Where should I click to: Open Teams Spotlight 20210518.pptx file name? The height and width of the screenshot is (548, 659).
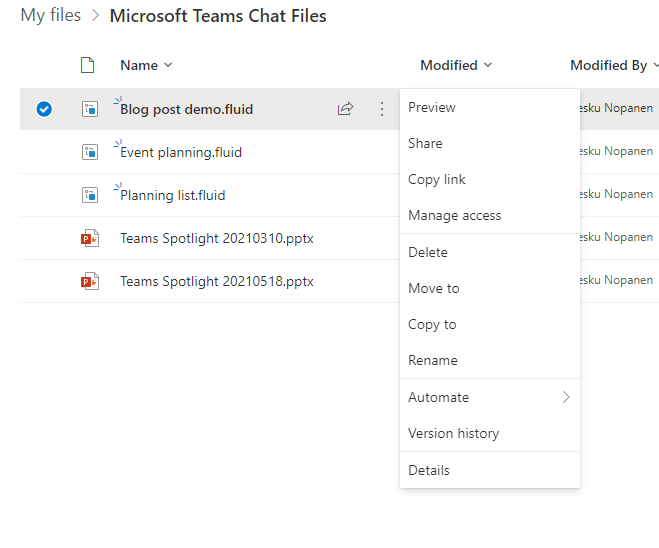216,281
